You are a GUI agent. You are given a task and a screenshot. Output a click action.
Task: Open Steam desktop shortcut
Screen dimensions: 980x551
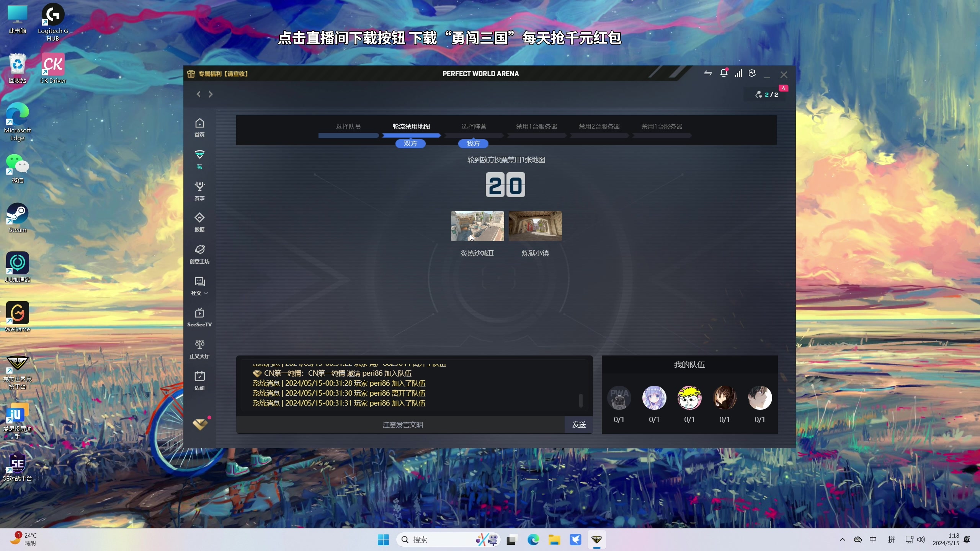point(17,218)
